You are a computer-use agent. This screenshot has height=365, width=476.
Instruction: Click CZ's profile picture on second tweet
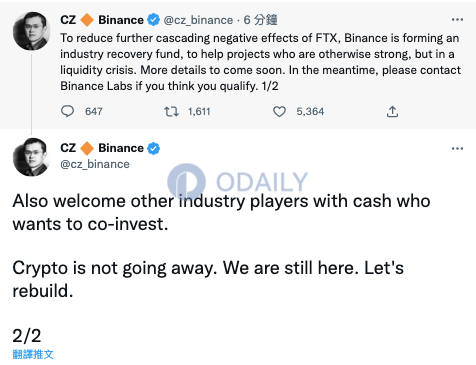(32, 157)
